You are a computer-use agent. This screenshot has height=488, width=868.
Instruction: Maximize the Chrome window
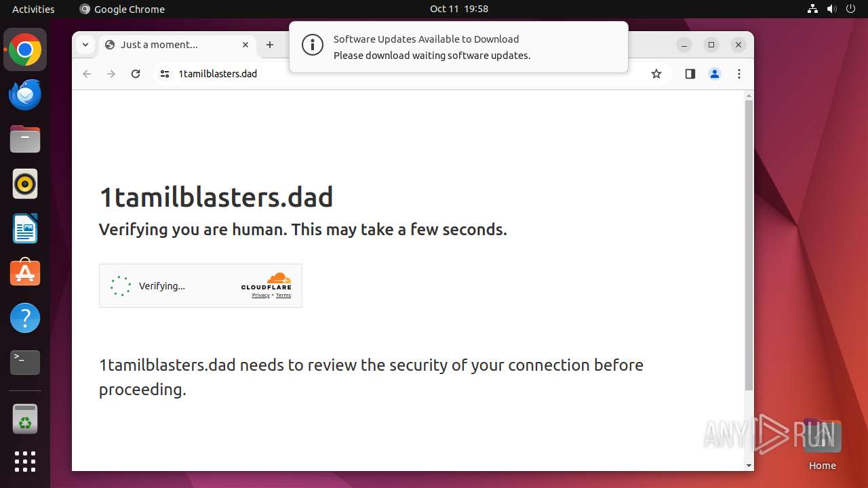[x=711, y=45]
